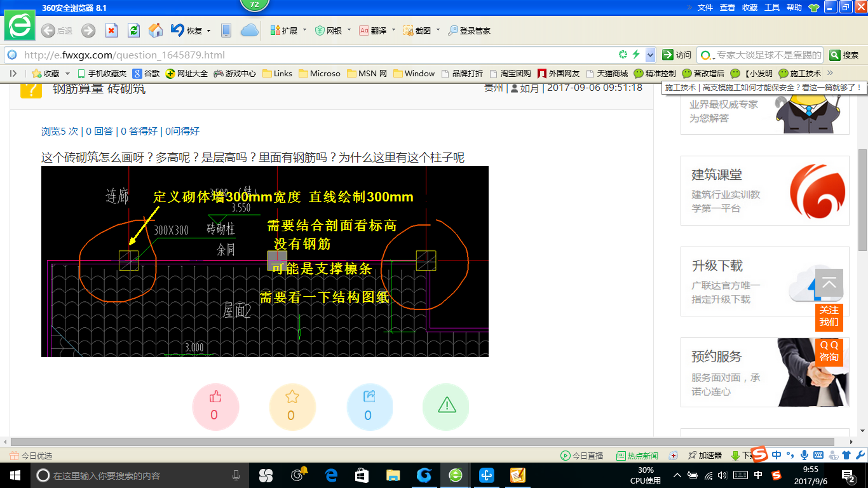Image resolution: width=868 pixels, height=488 pixels.
Task: Click the horizontal page scrollbar
Action: pyautogui.click(x=423, y=442)
